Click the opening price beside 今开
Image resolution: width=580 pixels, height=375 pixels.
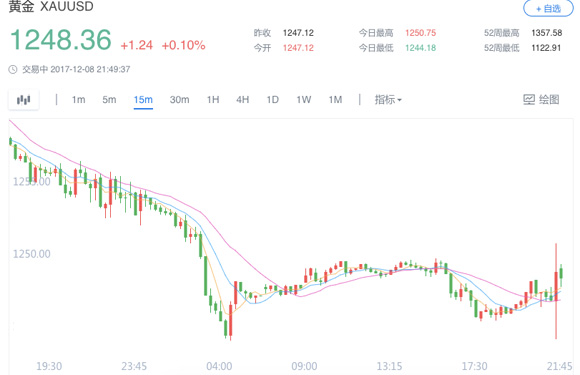click(298, 48)
